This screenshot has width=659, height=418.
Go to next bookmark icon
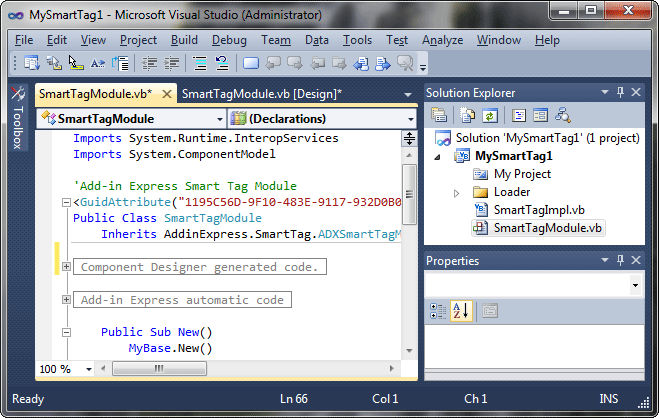pos(295,63)
